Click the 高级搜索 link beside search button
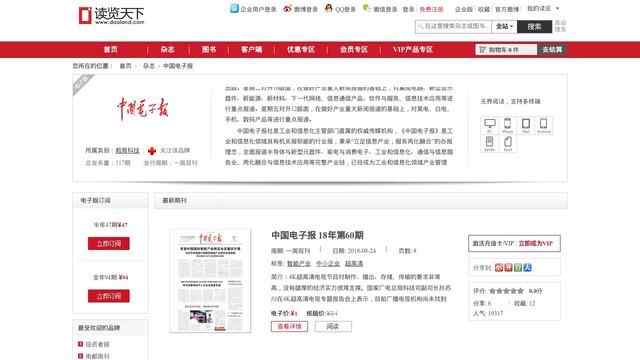 pyautogui.click(x=560, y=26)
